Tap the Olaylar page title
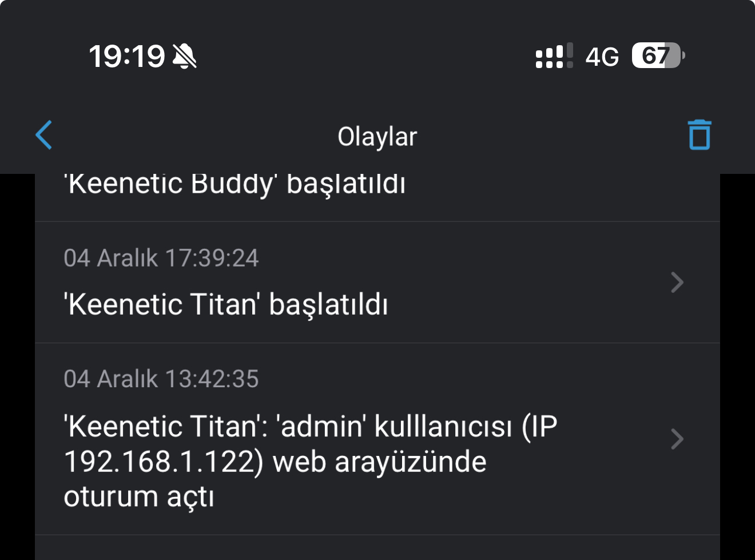 [x=377, y=137]
